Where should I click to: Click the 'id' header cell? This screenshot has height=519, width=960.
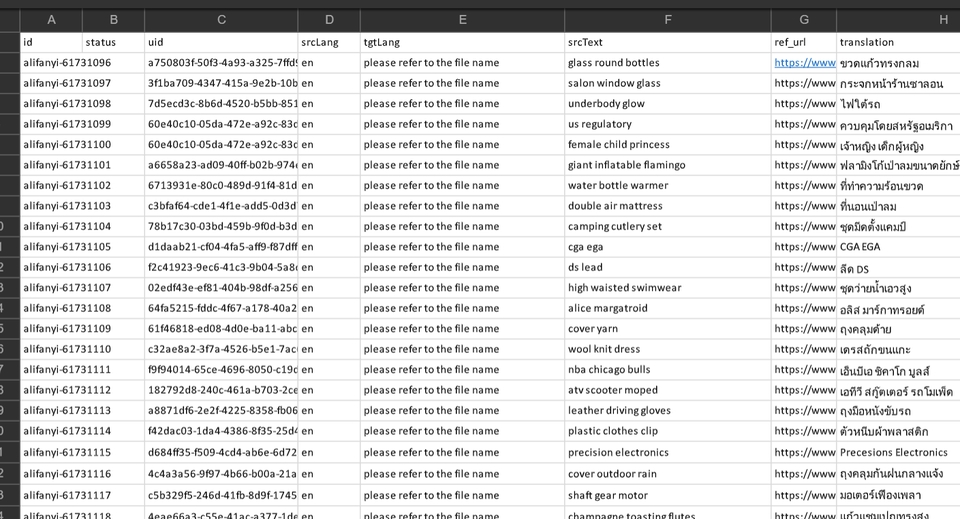(51, 42)
